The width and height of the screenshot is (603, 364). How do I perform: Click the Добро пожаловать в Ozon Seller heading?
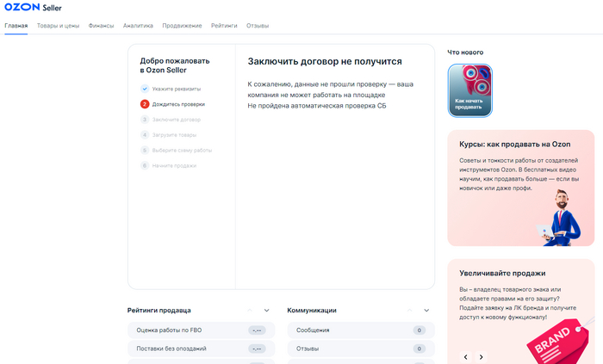[x=175, y=65]
